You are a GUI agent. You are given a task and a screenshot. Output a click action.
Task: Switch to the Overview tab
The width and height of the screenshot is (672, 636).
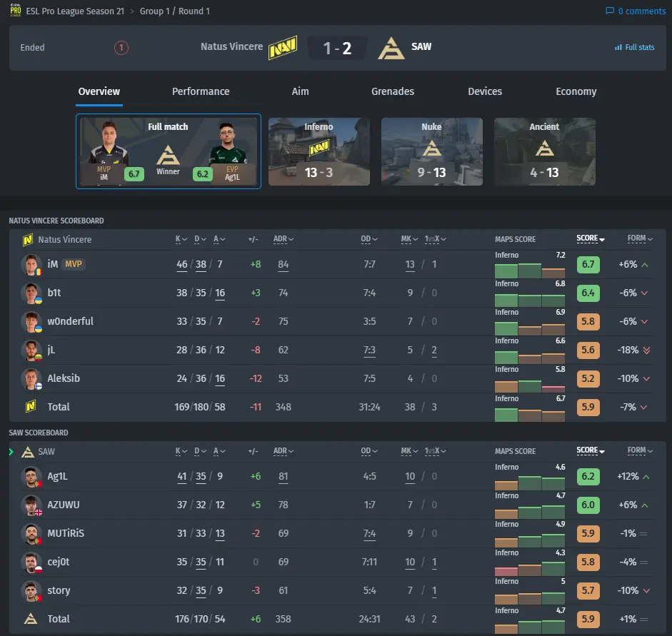(99, 91)
